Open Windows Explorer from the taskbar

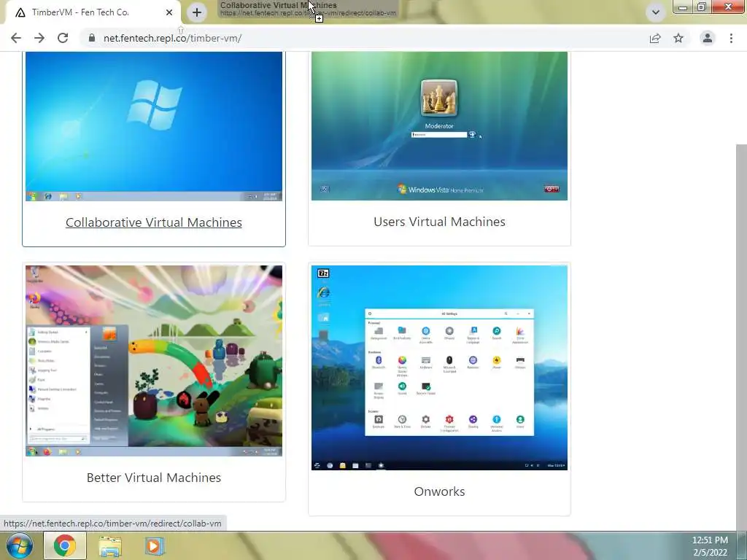pyautogui.click(x=109, y=546)
